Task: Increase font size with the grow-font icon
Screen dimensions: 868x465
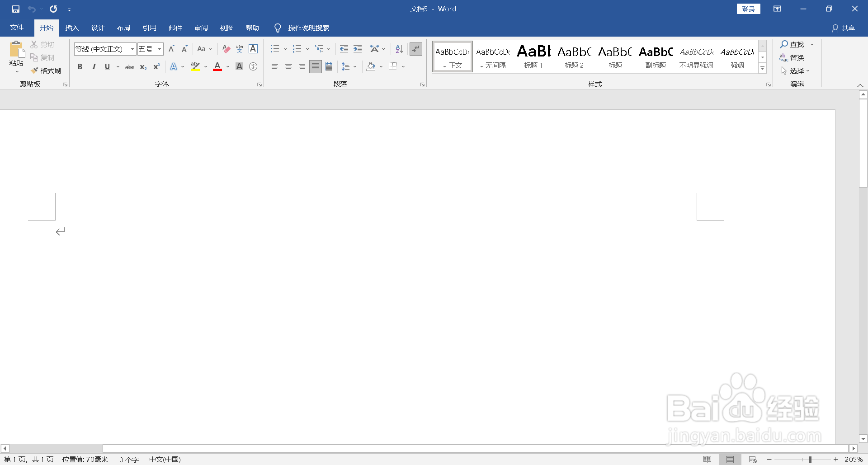Action: click(x=171, y=49)
